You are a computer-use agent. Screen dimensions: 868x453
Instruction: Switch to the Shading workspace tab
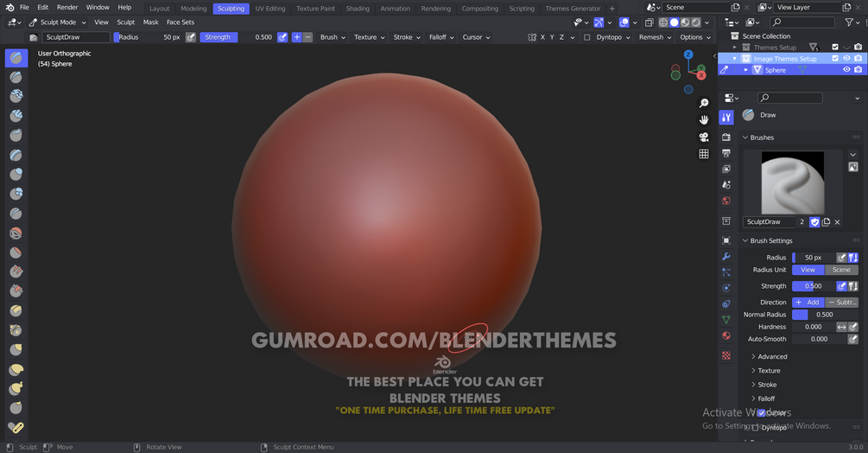[x=358, y=9]
